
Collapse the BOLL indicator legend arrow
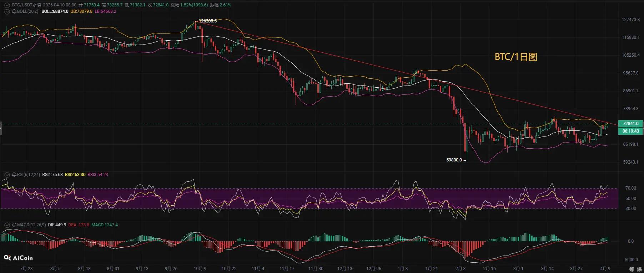7,11
